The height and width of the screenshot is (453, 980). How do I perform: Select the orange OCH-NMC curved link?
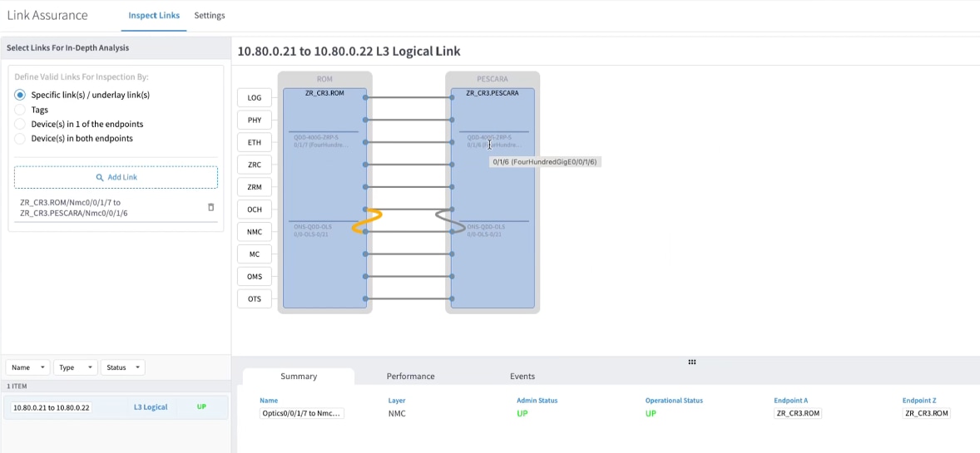[x=367, y=221]
